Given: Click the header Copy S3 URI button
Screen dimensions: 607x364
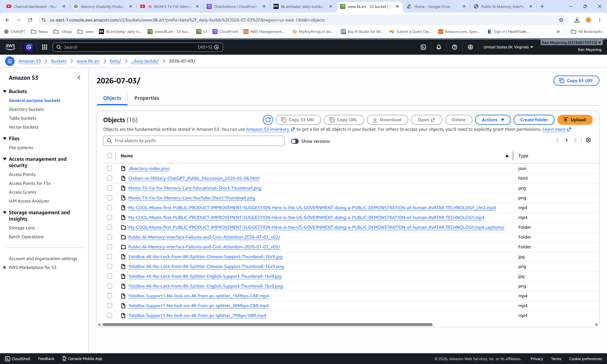Looking at the screenshot, I should coord(576,81).
